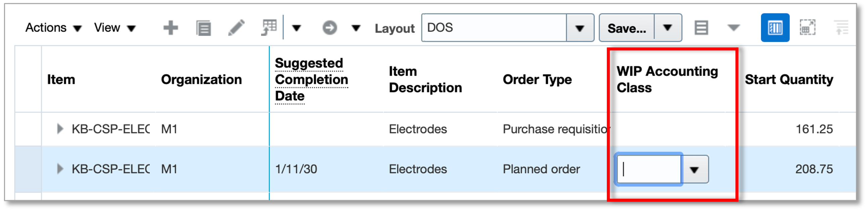868x212 pixels.
Task: Open the View menu
Action: (115, 28)
